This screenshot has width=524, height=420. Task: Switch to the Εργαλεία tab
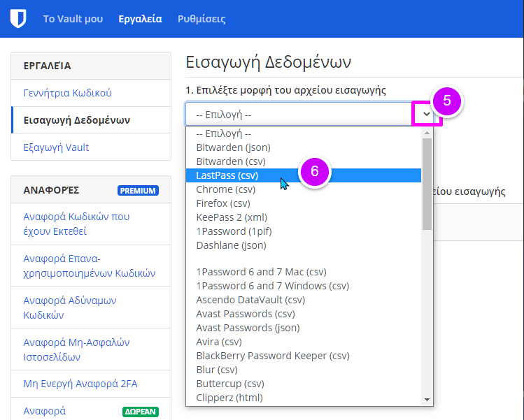140,19
